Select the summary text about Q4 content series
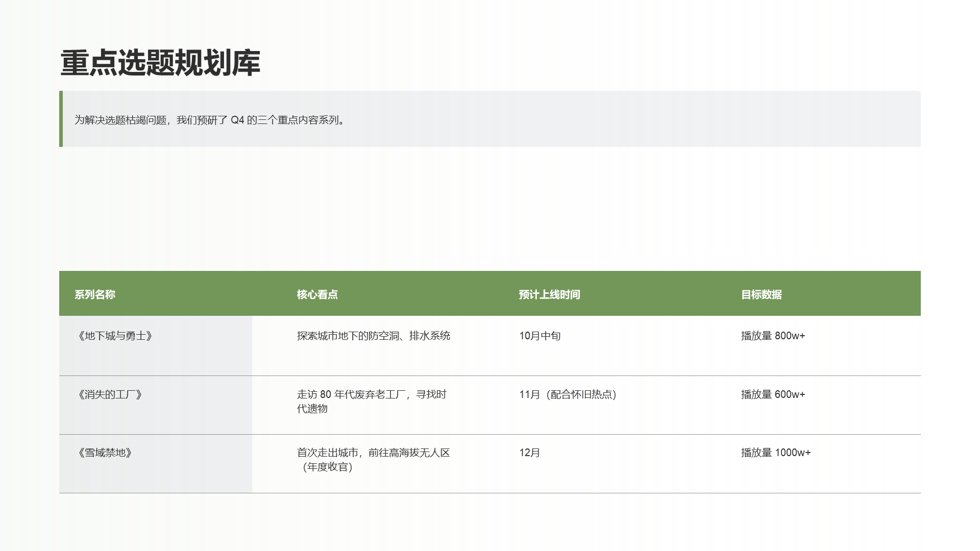The image size is (980, 551). 210,121
